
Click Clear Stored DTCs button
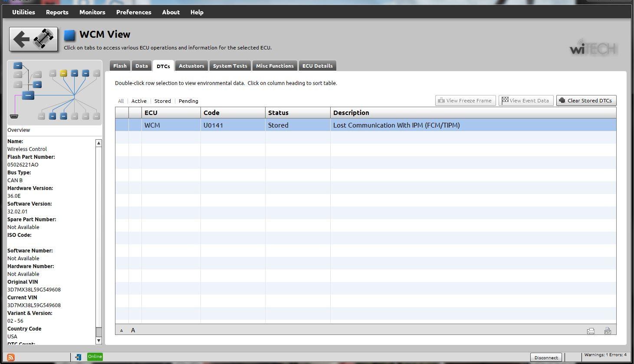click(x=586, y=101)
